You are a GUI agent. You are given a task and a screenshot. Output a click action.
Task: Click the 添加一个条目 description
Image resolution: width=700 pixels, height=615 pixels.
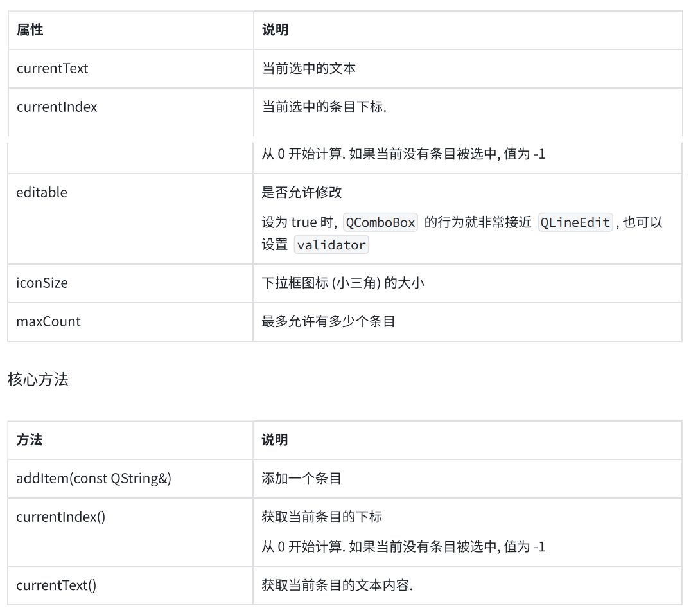pos(301,479)
